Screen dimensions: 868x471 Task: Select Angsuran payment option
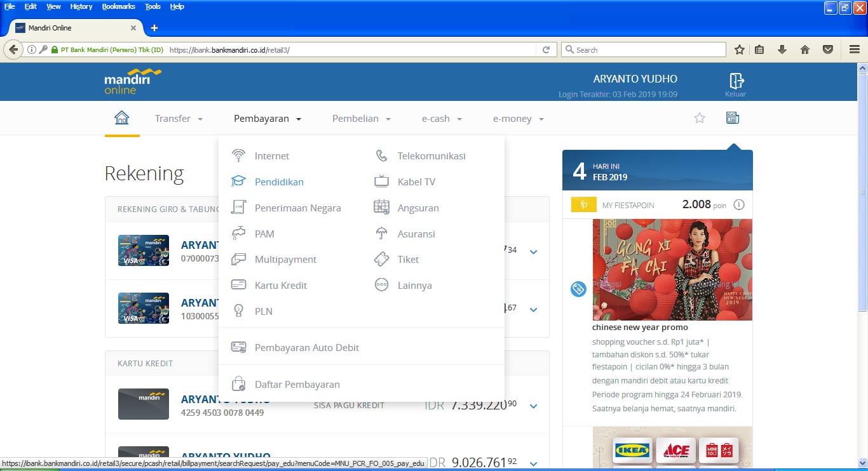(418, 208)
